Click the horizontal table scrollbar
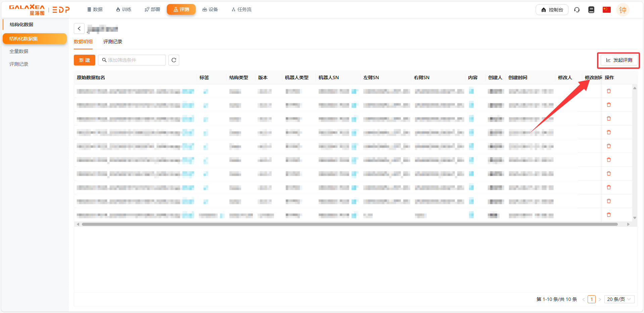The width and height of the screenshot is (644, 313). coord(349,224)
